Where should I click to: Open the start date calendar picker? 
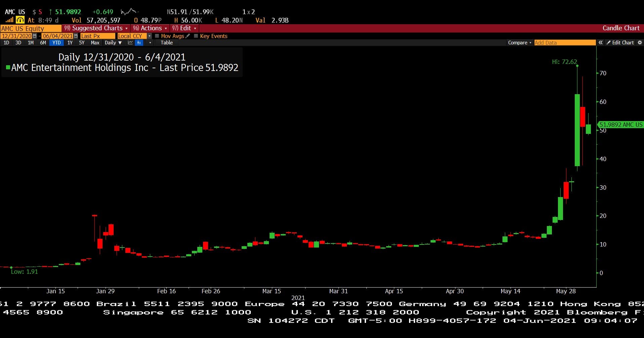pos(35,36)
